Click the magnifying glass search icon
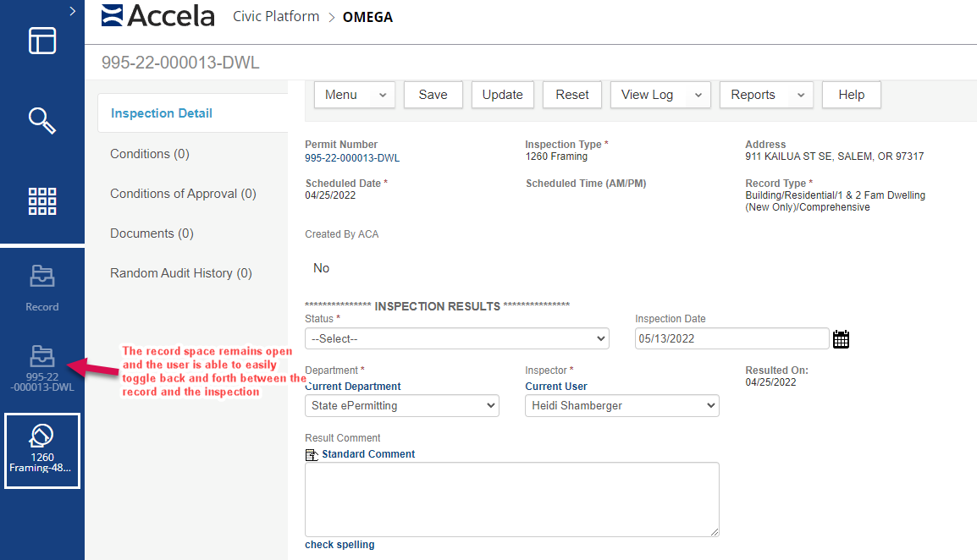 (42, 121)
